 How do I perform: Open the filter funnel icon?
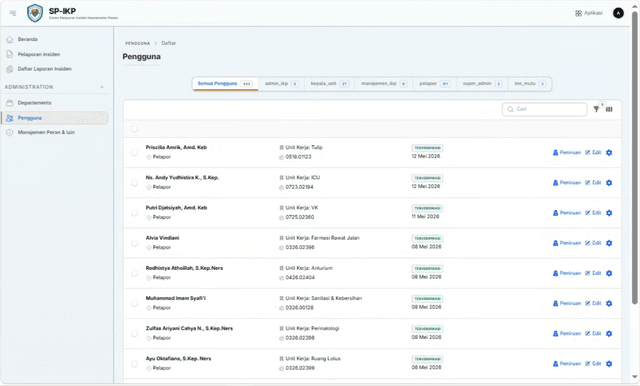[x=596, y=109]
